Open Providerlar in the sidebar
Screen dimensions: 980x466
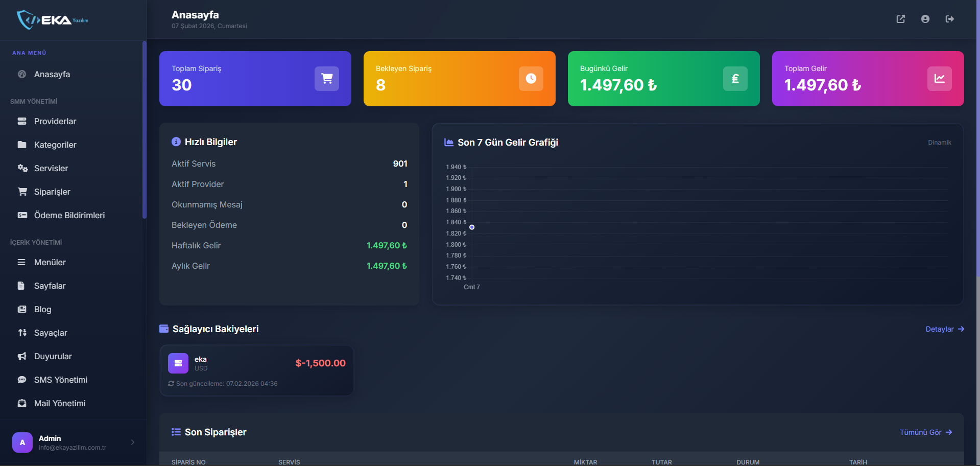pos(55,121)
